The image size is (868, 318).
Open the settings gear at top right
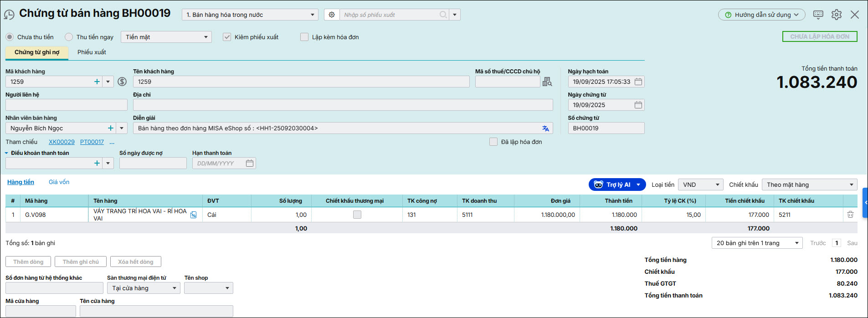(836, 15)
